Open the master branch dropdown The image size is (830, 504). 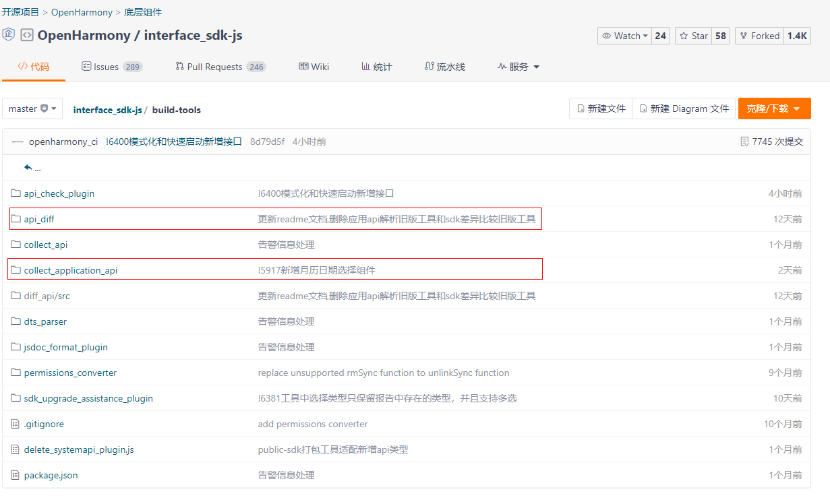click(x=32, y=108)
